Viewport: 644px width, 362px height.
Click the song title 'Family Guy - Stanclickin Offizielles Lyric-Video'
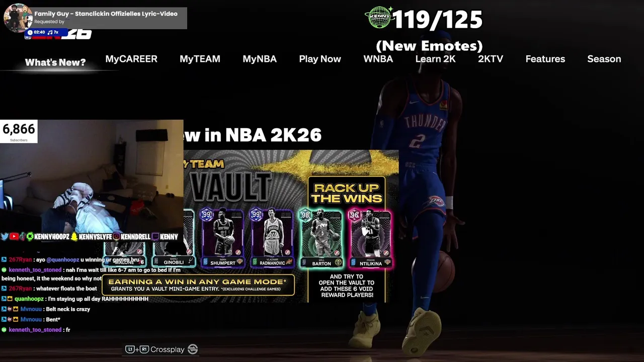[106, 14]
